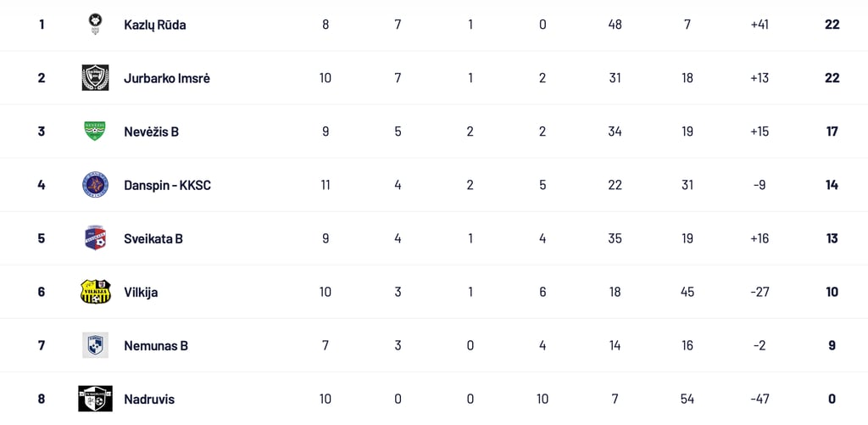Screen dimensions: 868x425
Task: Click the yellow Vilkija team crest
Action: [x=95, y=292]
